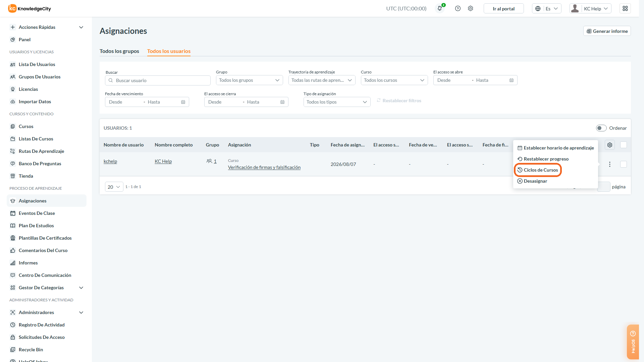Viewport: 644px width, 362px height.
Task: Open calendar icon in El acceso se cierra
Action: (282, 102)
